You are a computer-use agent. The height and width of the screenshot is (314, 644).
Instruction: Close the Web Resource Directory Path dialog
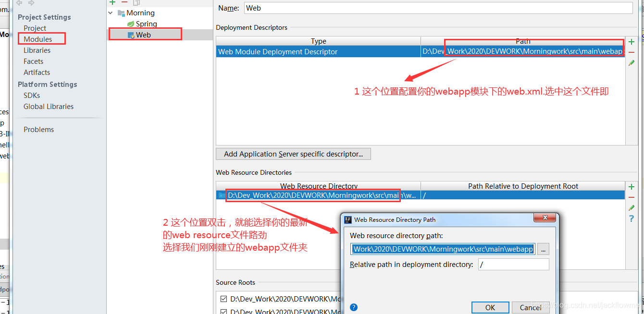click(x=545, y=218)
